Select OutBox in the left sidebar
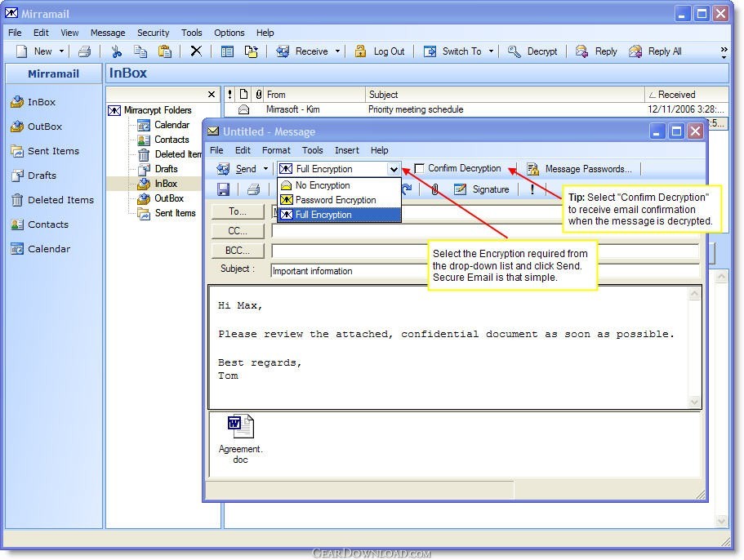The image size is (744, 560). pos(36,127)
